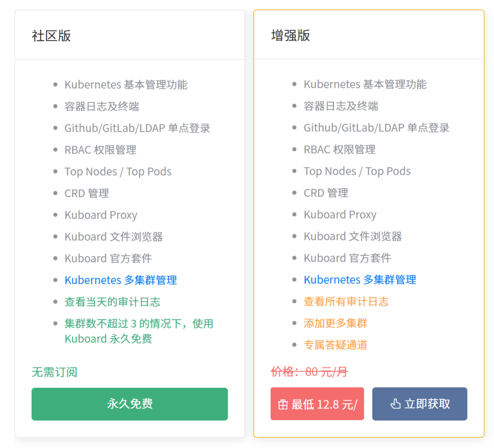
Task: Click the 添加更多集群 feature item
Action: pos(336,323)
